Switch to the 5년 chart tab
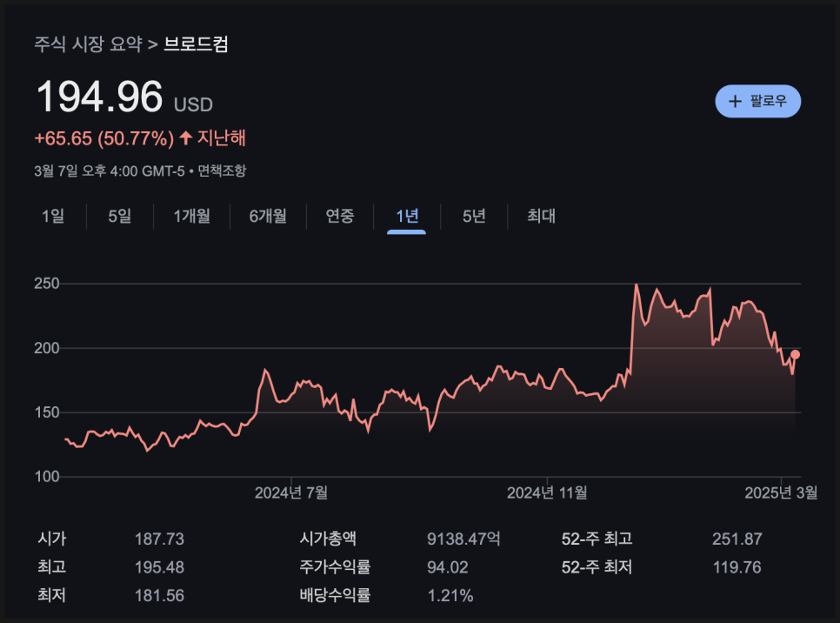 pyautogui.click(x=474, y=216)
